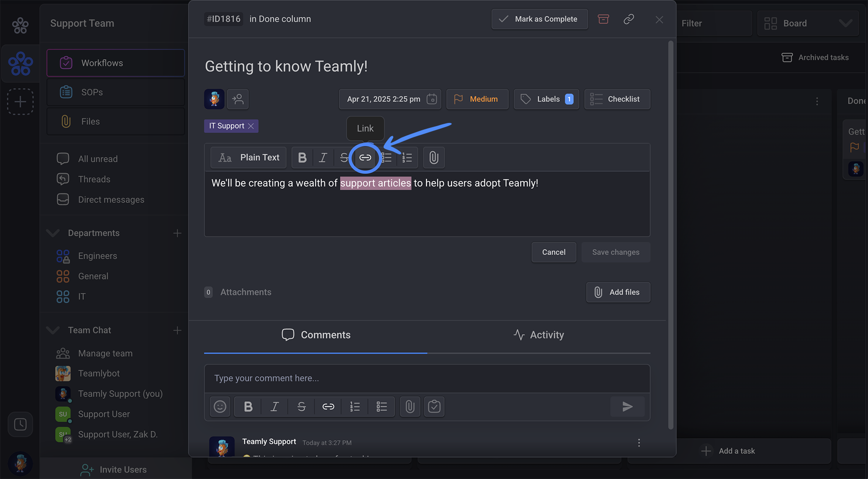Open Teamlybot chat
This screenshot has height=479, width=868.
[98, 373]
